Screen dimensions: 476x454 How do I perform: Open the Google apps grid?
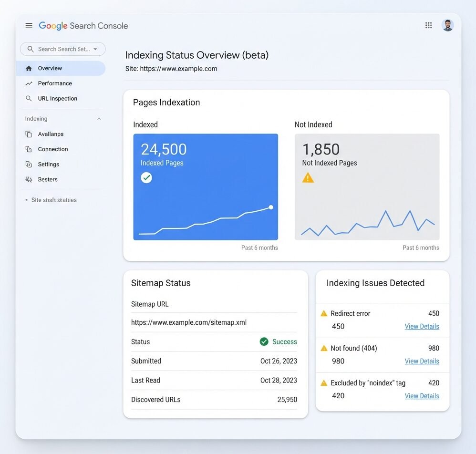point(428,25)
